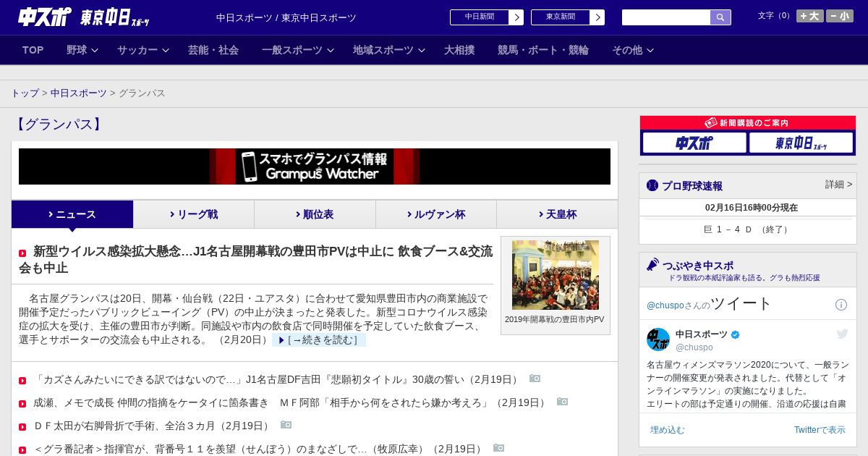Open 詳細 > for pro baseball scores
868x456 pixels.
838,185
